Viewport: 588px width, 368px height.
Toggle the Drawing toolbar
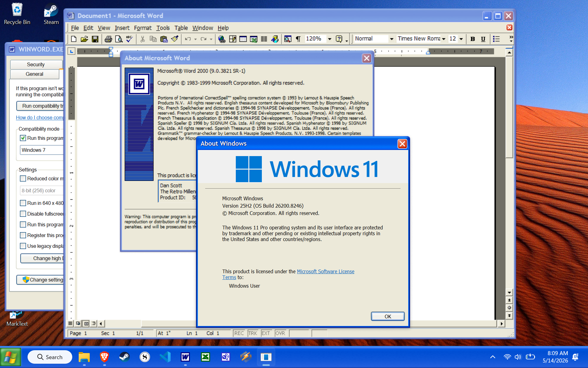tap(275, 39)
